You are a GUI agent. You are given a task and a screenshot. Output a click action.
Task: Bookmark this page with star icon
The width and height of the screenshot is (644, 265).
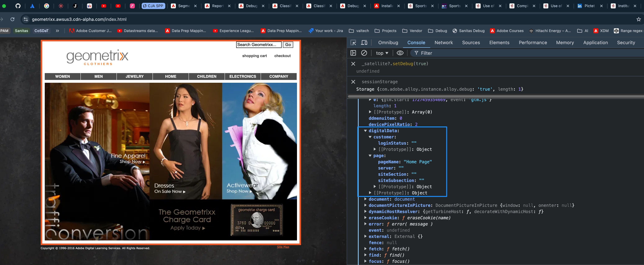pos(639,19)
